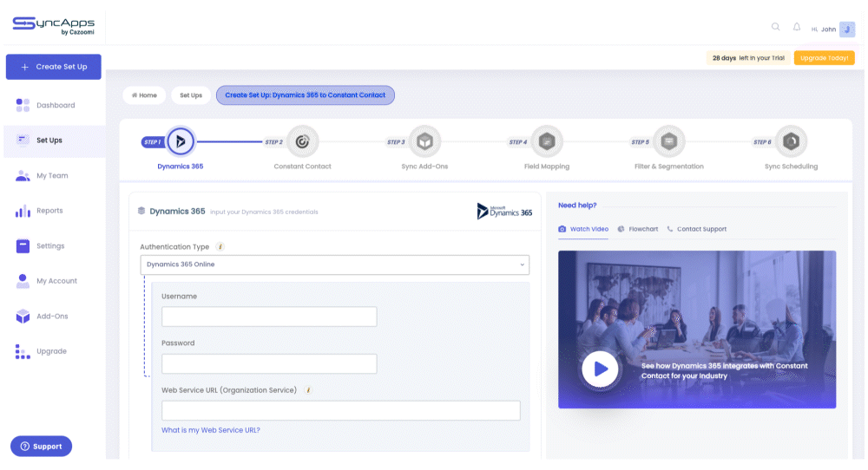This screenshot has width=868, height=470.
Task: Click the Create Set Up button
Action: 54,67
